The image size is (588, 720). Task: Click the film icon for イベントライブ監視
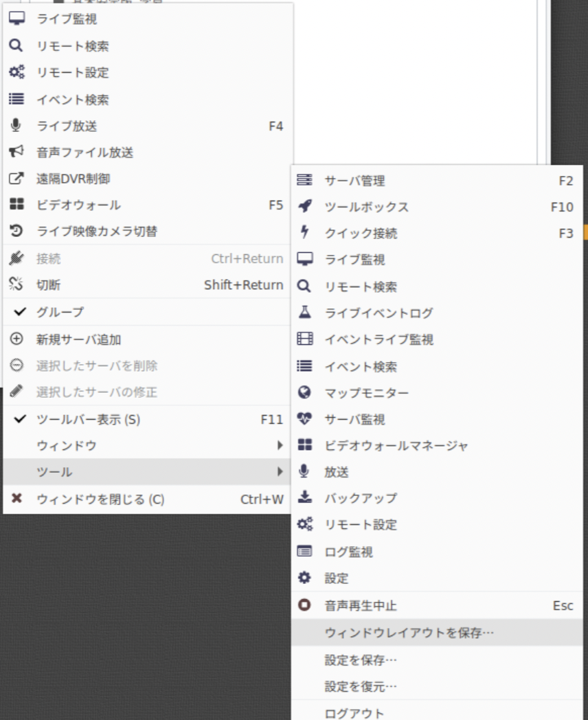pyautogui.click(x=304, y=339)
